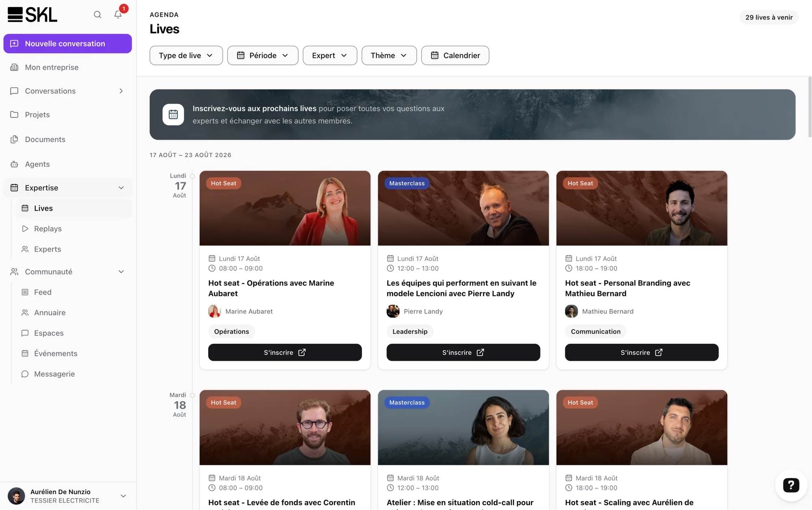Open title Hot seat - Opérations avec Marine Aubaret
812x510 pixels.
point(271,288)
